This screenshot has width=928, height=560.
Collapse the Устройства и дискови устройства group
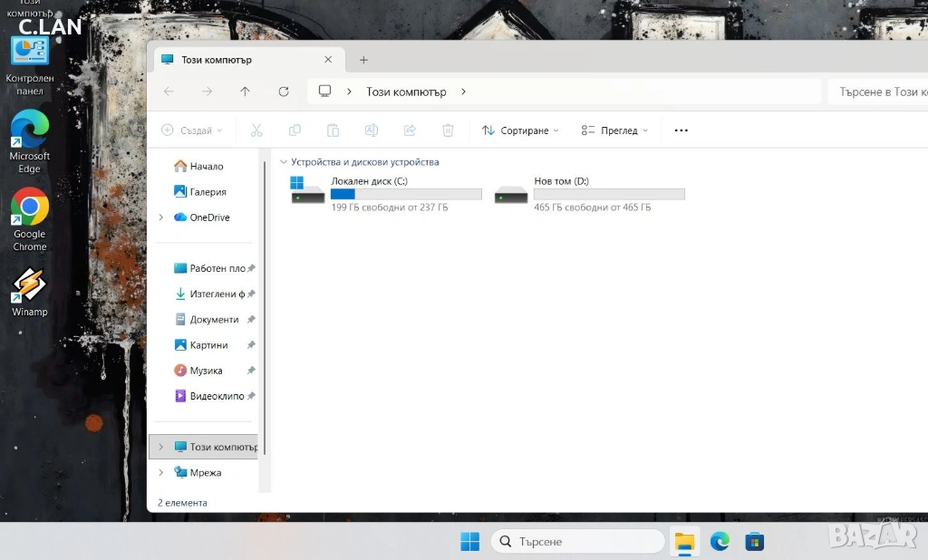click(x=284, y=162)
